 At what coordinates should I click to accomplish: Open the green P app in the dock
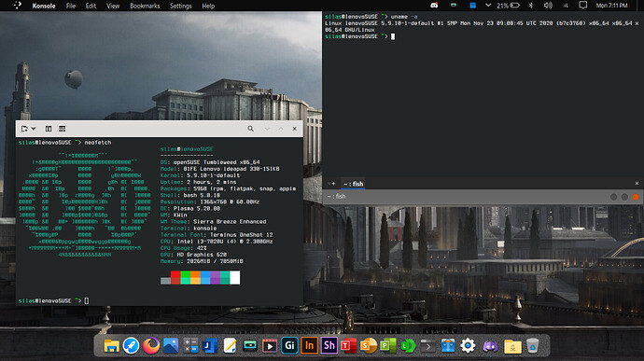[x=388, y=346]
